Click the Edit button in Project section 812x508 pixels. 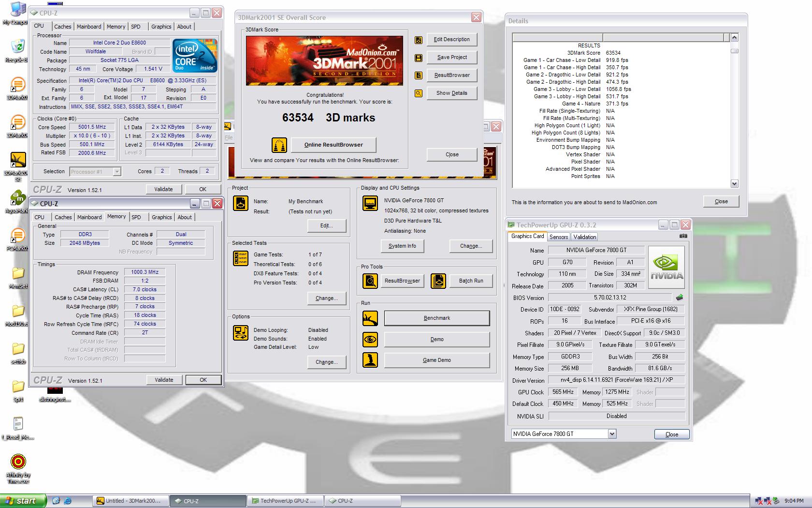coord(327,225)
